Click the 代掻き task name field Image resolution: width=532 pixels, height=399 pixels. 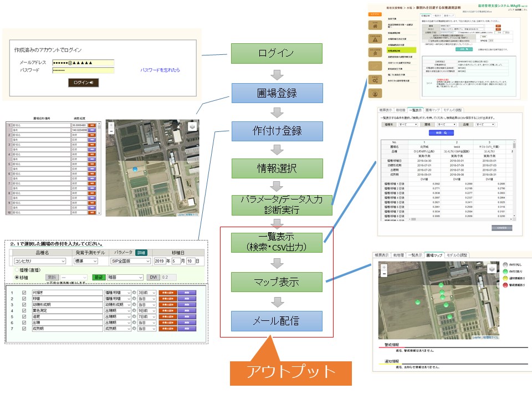[67, 293]
